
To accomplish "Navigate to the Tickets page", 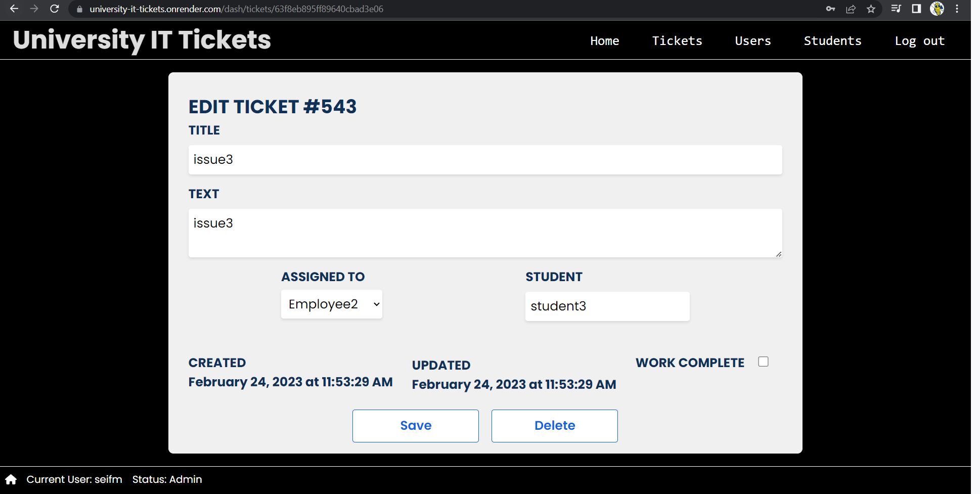I will pyautogui.click(x=677, y=40).
